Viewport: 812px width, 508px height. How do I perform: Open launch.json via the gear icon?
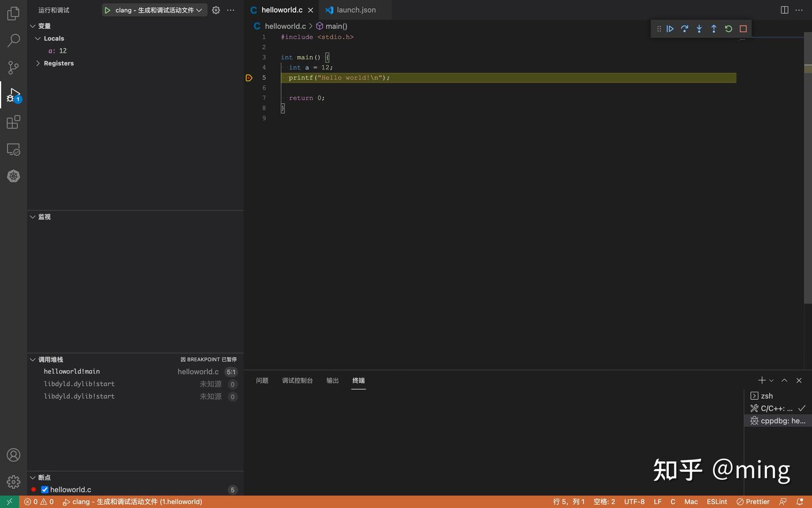[x=216, y=10]
